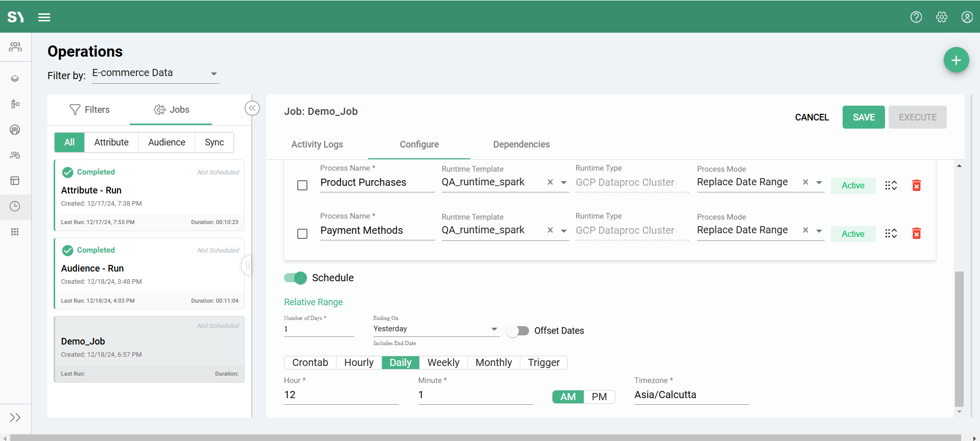Image resolution: width=980 pixels, height=441 pixels.
Task: Expand the E-commerce Data filter dropdown
Action: point(214,74)
